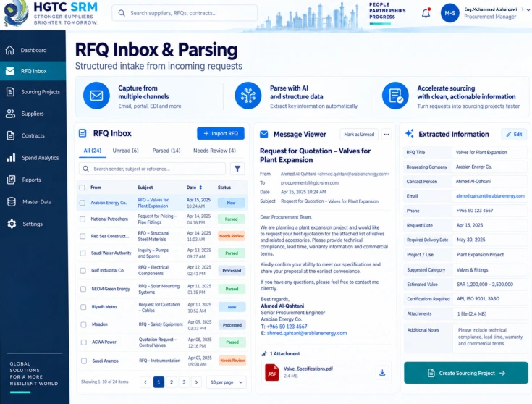The image size is (532, 404).
Task: Focus the Search sender, subject or reference field
Action: click(152, 169)
